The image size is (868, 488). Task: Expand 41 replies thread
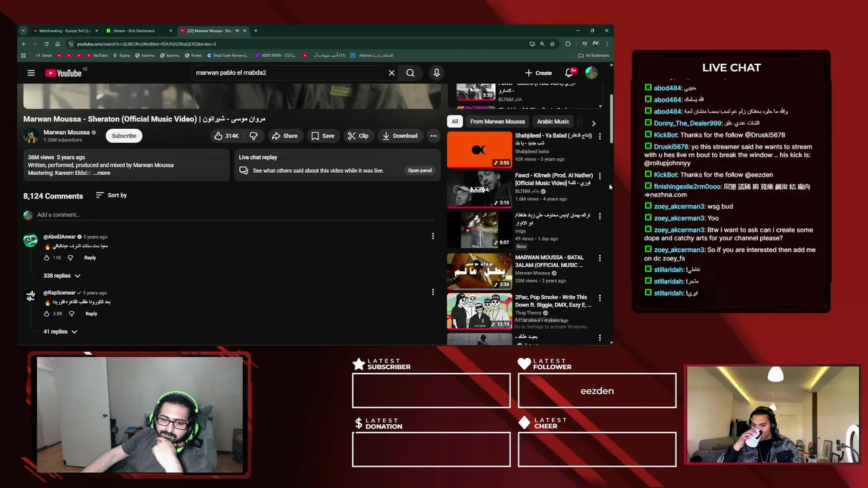[x=60, y=331]
